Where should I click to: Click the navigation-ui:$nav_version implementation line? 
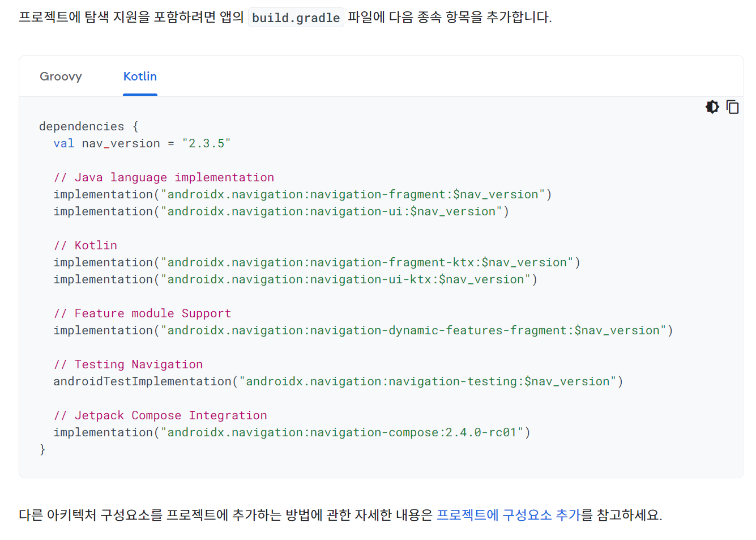click(x=281, y=211)
